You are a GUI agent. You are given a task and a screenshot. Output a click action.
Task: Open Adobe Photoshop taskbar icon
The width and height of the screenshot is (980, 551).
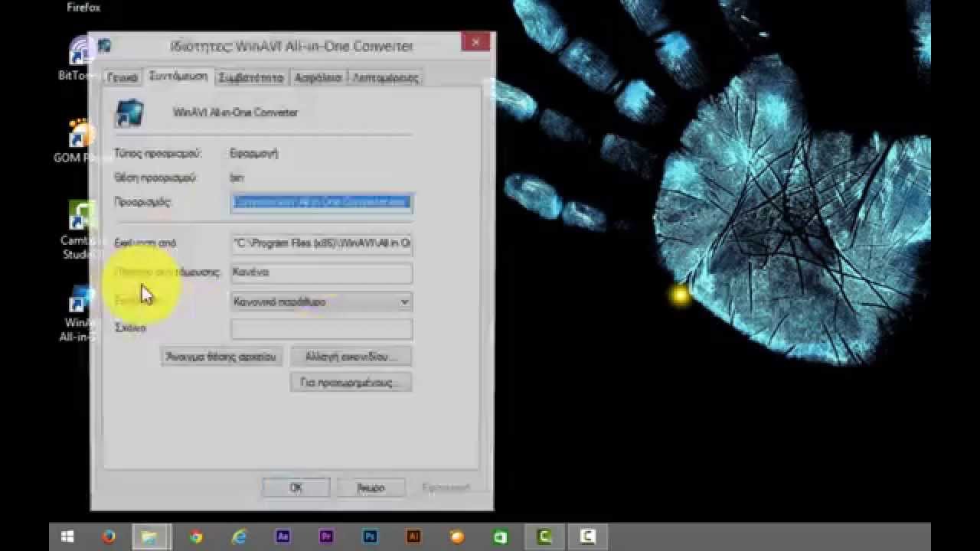371,537
